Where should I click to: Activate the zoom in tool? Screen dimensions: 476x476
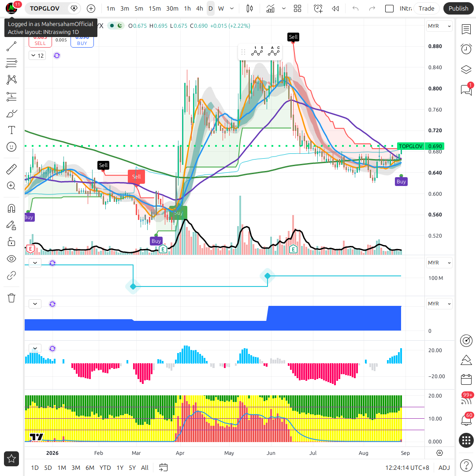pos(11,186)
